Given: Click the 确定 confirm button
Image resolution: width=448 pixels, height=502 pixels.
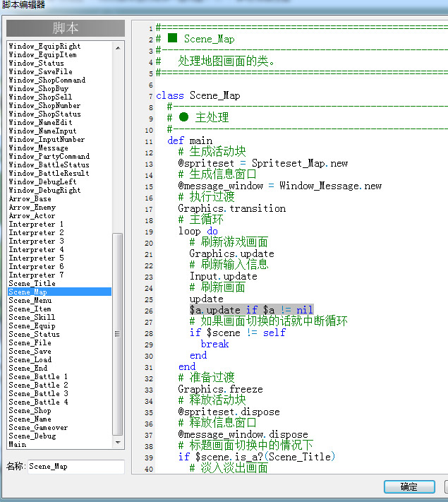Looking at the screenshot, I should [409, 486].
